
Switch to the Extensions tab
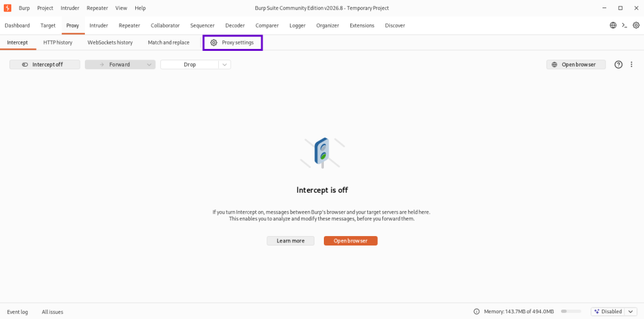pos(362,25)
